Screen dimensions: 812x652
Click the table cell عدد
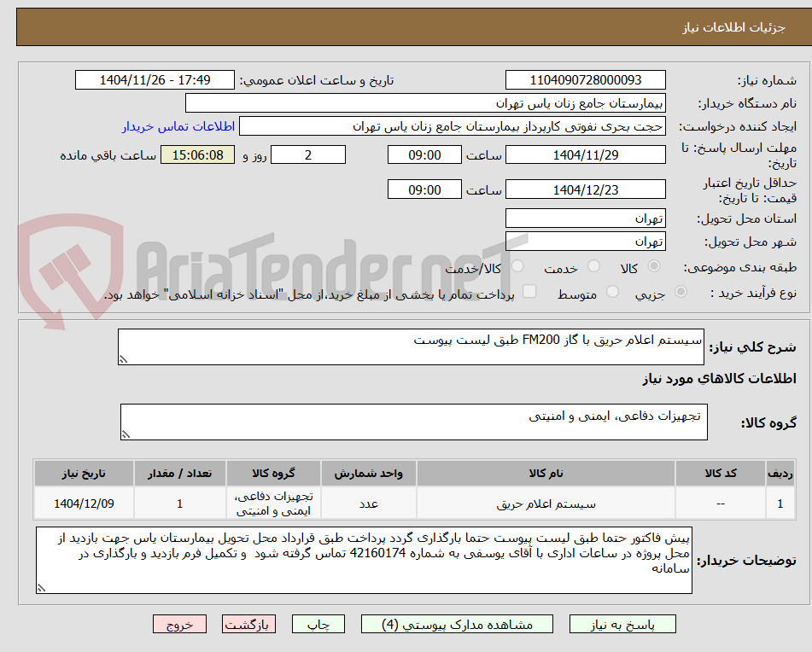pyautogui.click(x=368, y=504)
